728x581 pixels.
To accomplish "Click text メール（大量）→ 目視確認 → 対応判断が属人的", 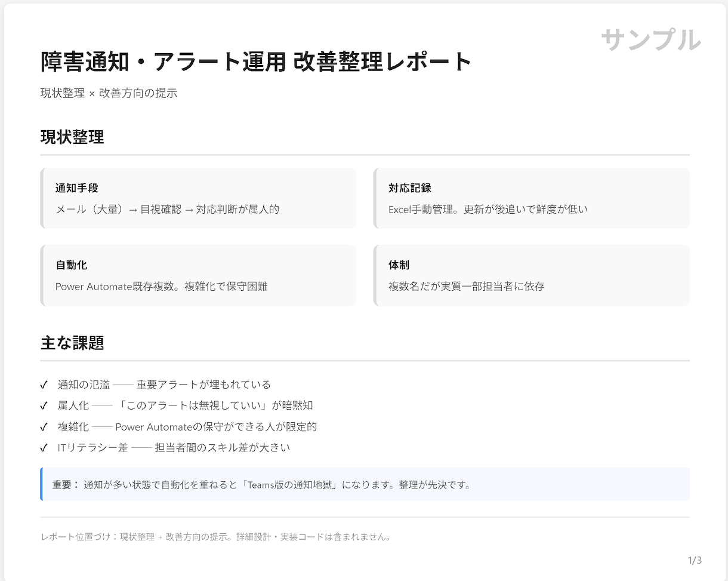I will click(167, 210).
